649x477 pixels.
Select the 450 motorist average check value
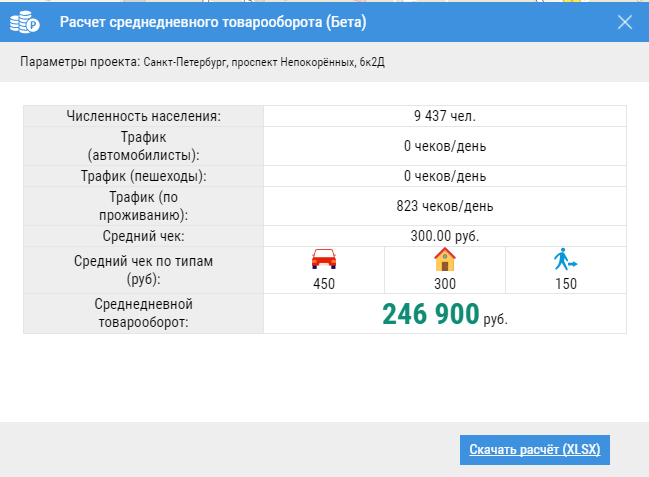point(323,283)
